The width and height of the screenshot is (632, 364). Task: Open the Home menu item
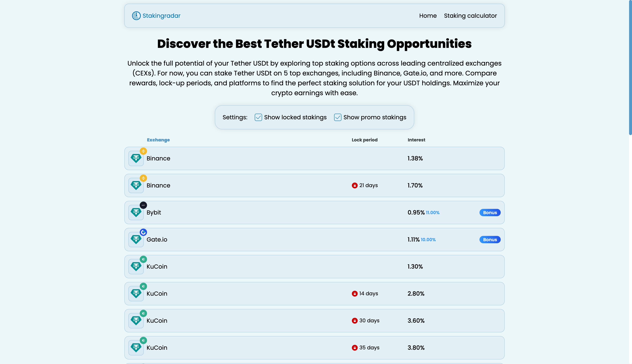coord(428,16)
